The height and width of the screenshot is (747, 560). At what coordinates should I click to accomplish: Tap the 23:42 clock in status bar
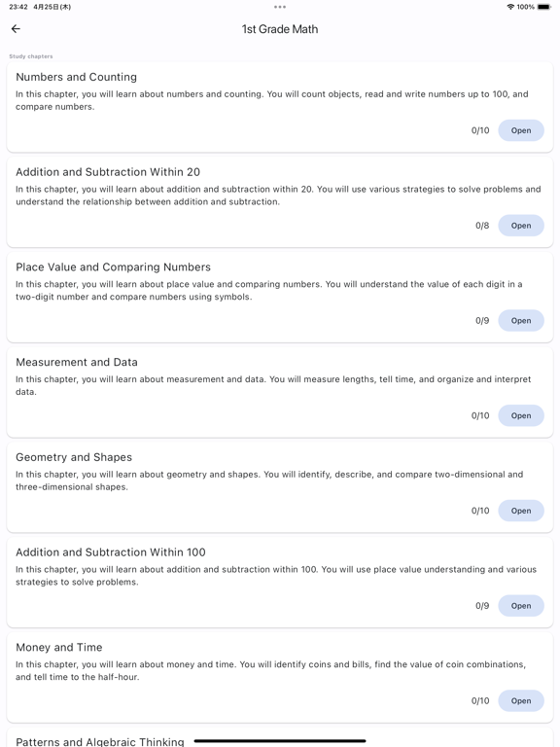tap(18, 7)
